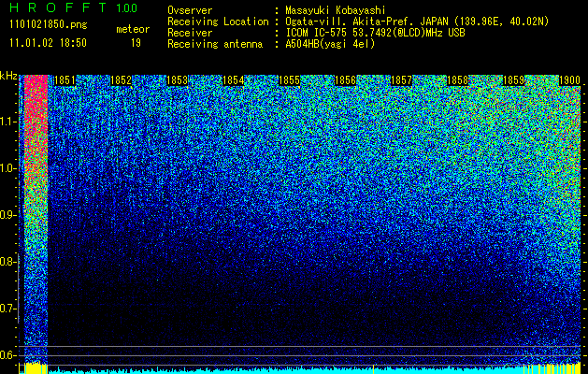Click the meteor count 19
This screenshot has height=374, width=588.
click(x=136, y=43)
